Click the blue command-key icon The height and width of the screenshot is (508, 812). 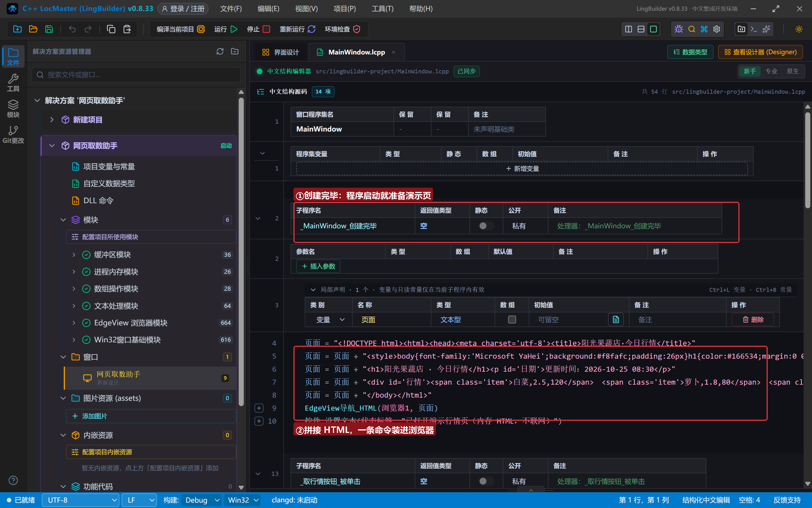[x=704, y=29]
